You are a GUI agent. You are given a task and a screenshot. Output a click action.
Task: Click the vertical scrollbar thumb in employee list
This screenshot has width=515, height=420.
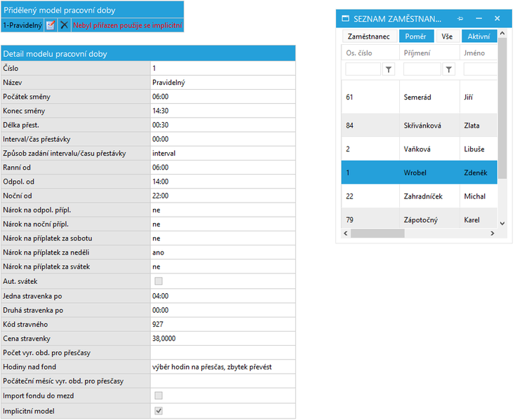pos(502,108)
